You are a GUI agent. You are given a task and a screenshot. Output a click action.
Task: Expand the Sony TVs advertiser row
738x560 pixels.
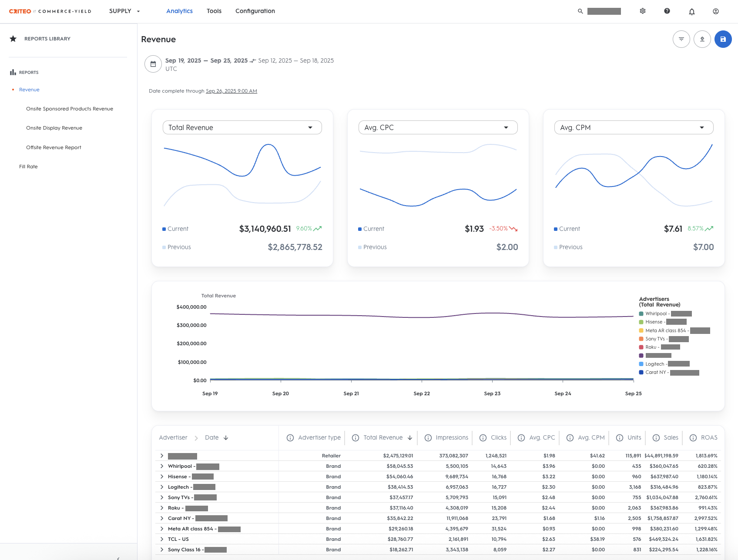(x=162, y=497)
